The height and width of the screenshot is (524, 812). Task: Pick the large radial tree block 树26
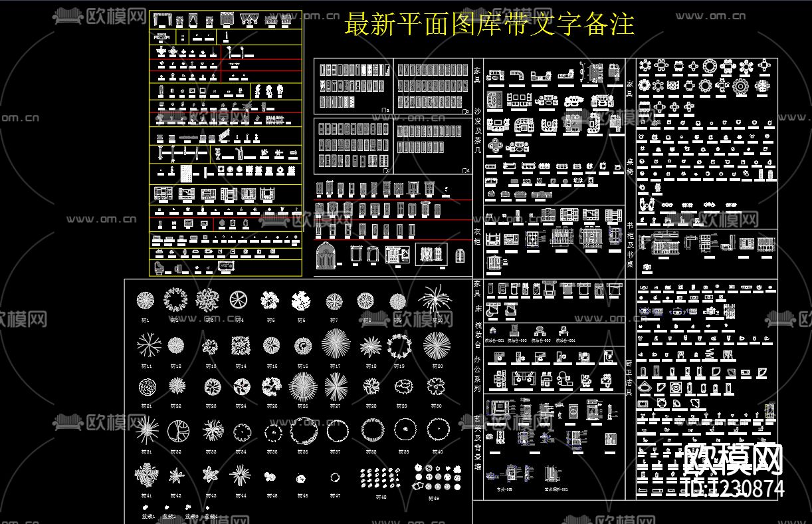(x=304, y=388)
